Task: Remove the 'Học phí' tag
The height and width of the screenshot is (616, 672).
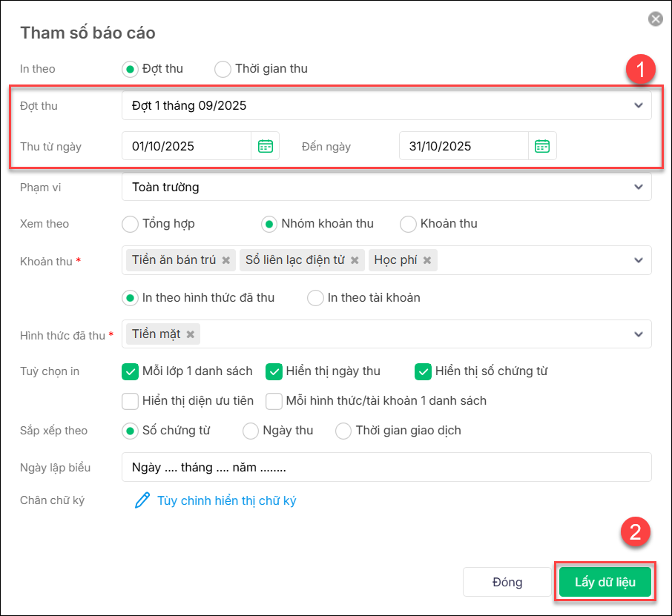Action: click(x=427, y=260)
